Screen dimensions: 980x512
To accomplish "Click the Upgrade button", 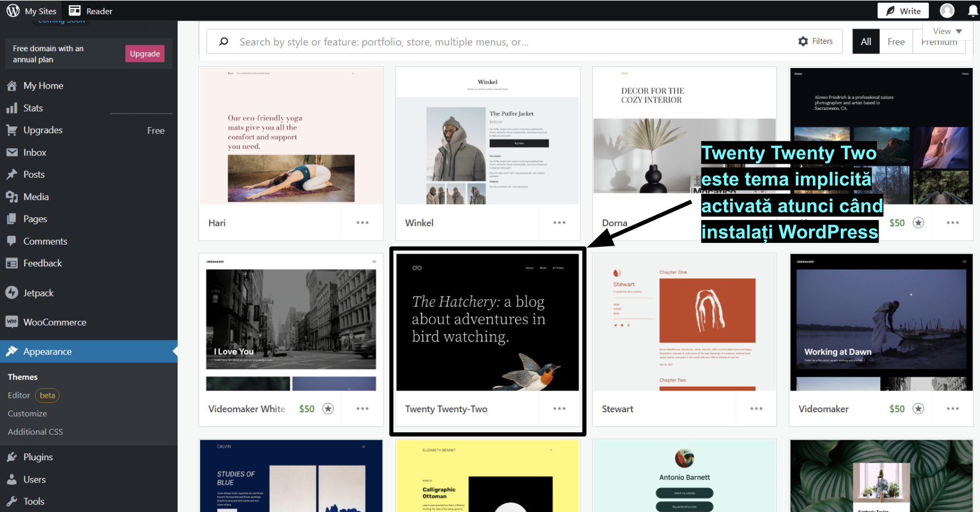I will pos(145,53).
